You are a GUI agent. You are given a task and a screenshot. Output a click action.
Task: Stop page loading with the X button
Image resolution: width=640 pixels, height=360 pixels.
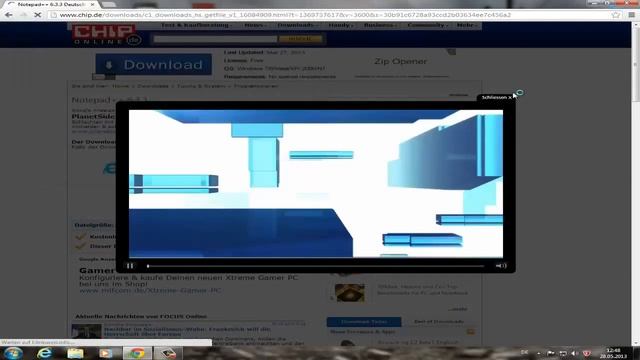37,15
